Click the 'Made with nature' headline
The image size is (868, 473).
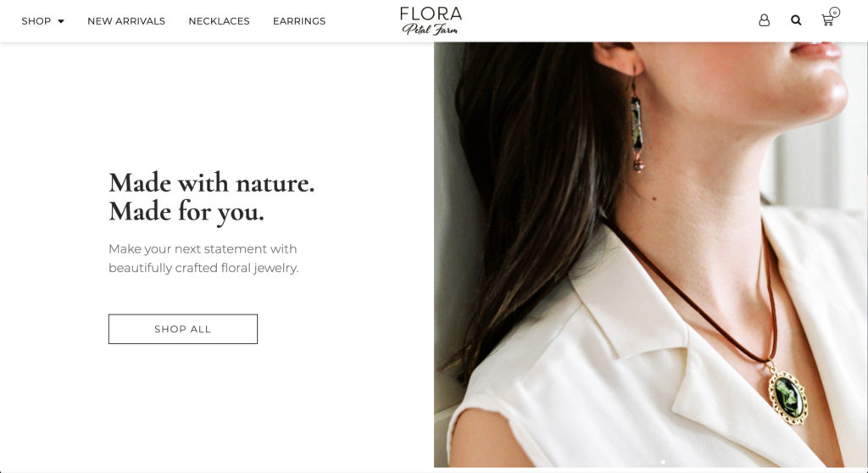[x=211, y=183]
